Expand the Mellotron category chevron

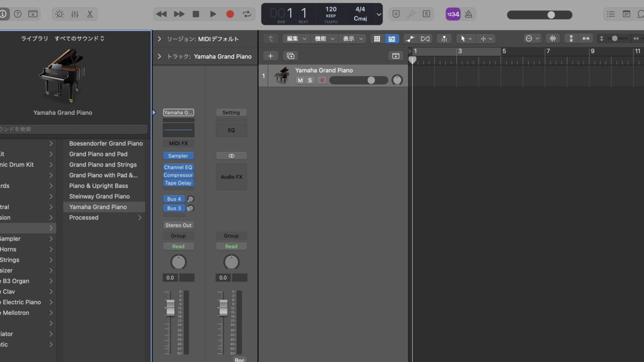(51, 313)
